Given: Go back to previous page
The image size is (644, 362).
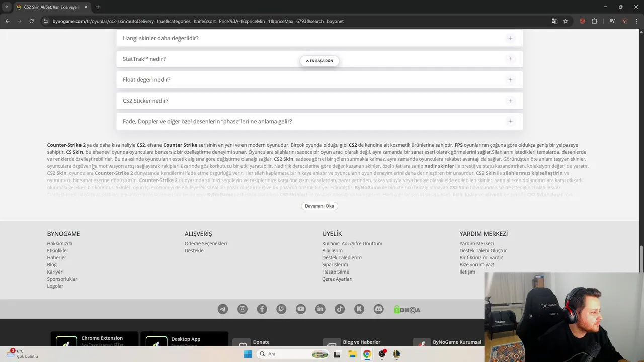Looking at the screenshot, I should click(x=7, y=21).
